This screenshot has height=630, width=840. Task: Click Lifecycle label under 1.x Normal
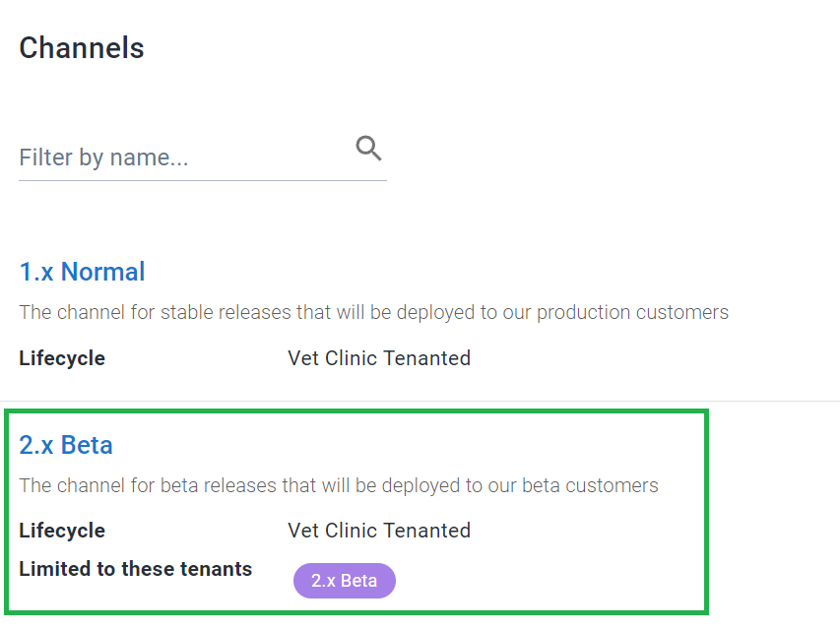[62, 358]
